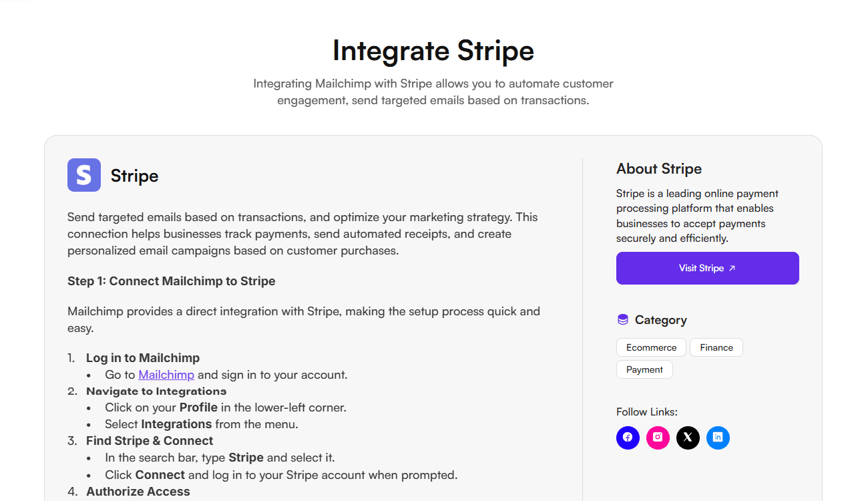Image resolution: width=868 pixels, height=501 pixels.
Task: Click the Stripe title next to logo
Action: click(134, 176)
